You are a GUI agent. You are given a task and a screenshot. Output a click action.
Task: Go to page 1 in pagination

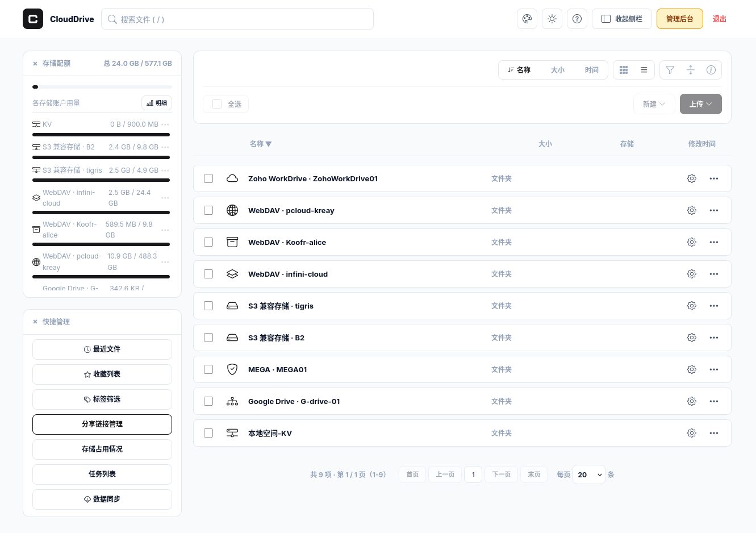pyautogui.click(x=473, y=474)
